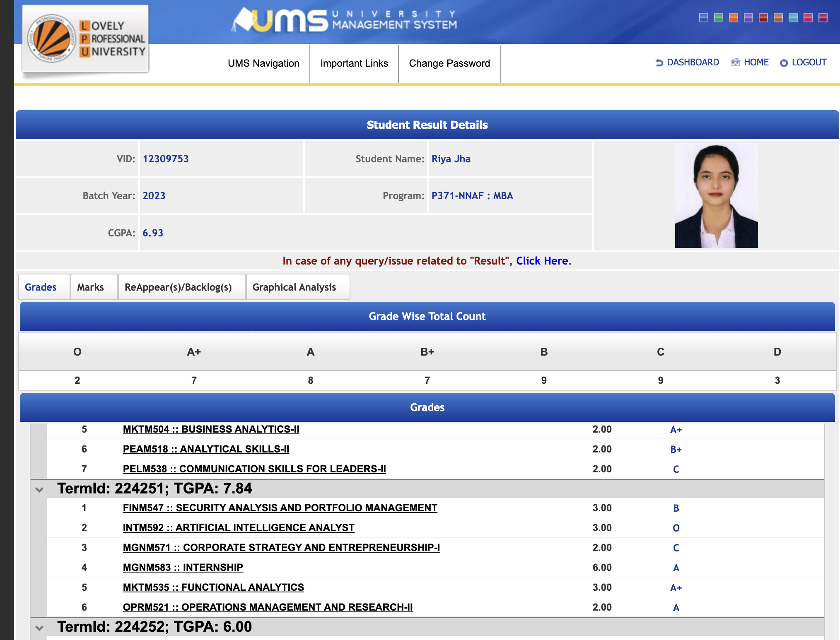
Task: Click the "Click Here" result query link
Action: pyautogui.click(x=542, y=261)
